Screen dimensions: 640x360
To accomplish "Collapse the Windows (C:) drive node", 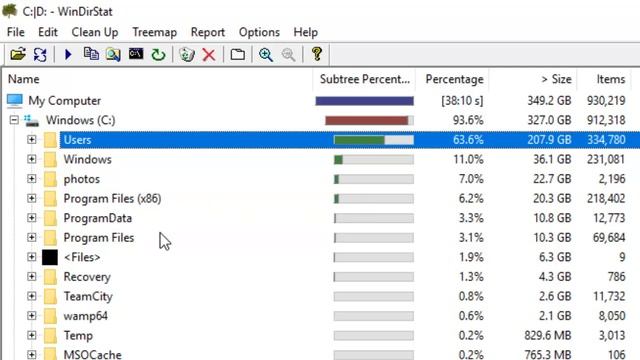I will (14, 120).
